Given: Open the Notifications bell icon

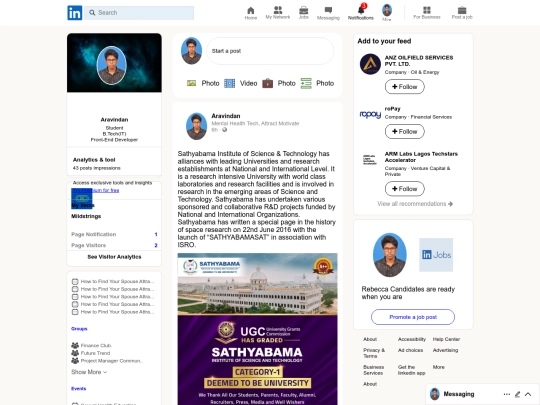Looking at the screenshot, I should [x=361, y=9].
